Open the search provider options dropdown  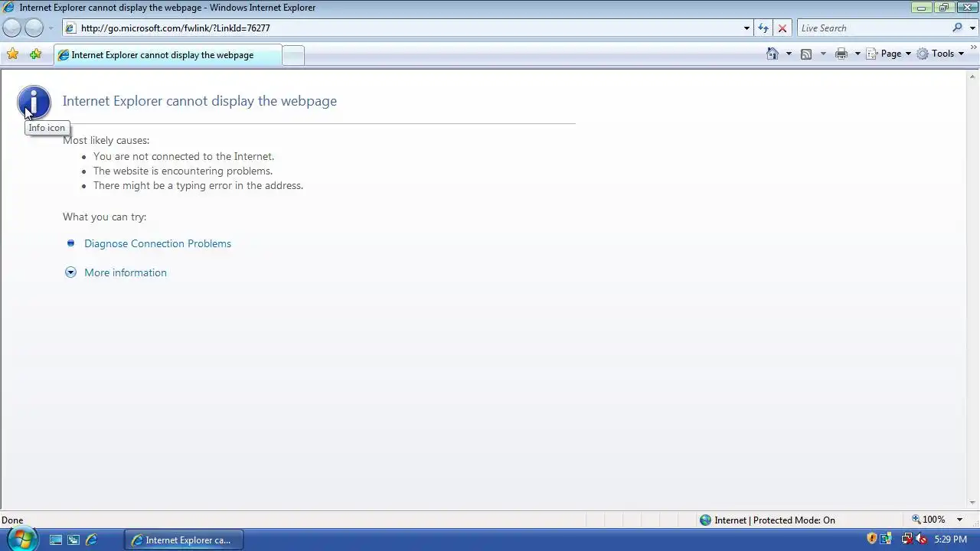[973, 28]
